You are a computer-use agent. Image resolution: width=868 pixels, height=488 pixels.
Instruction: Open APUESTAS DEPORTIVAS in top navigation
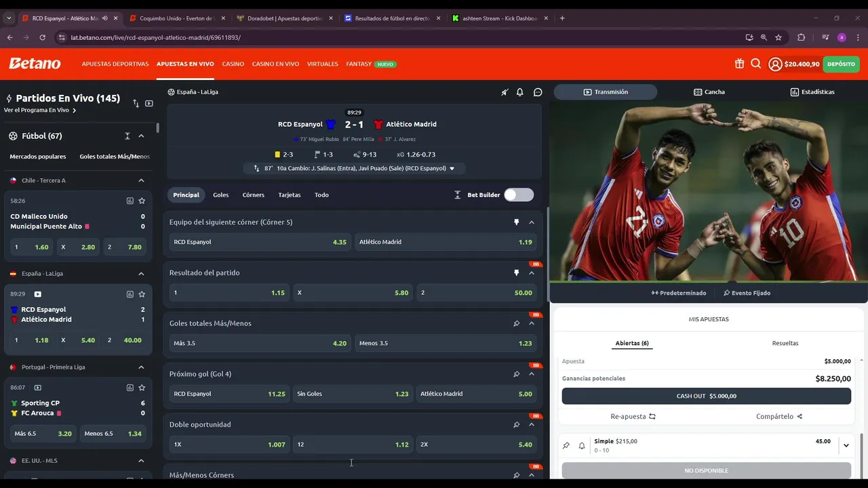point(115,64)
